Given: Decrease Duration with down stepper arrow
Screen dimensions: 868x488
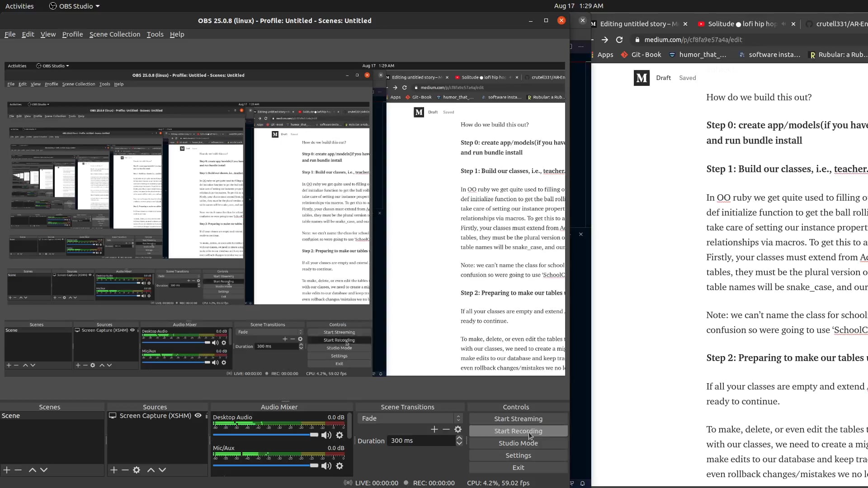Looking at the screenshot, I should 459,443.
